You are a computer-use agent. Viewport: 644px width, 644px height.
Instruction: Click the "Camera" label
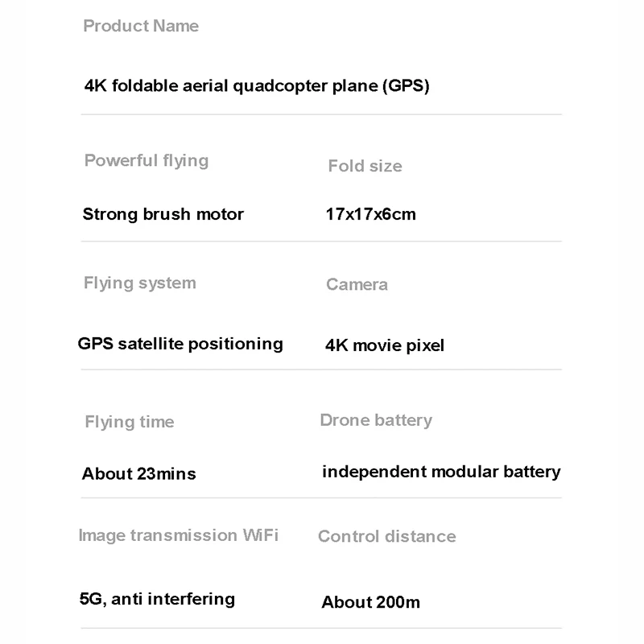pos(357,284)
